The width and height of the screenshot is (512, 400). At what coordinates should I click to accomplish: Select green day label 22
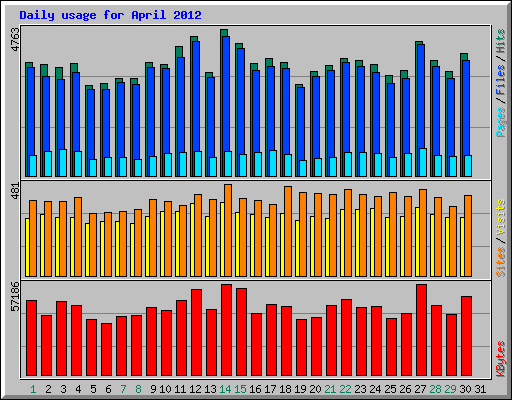click(345, 389)
